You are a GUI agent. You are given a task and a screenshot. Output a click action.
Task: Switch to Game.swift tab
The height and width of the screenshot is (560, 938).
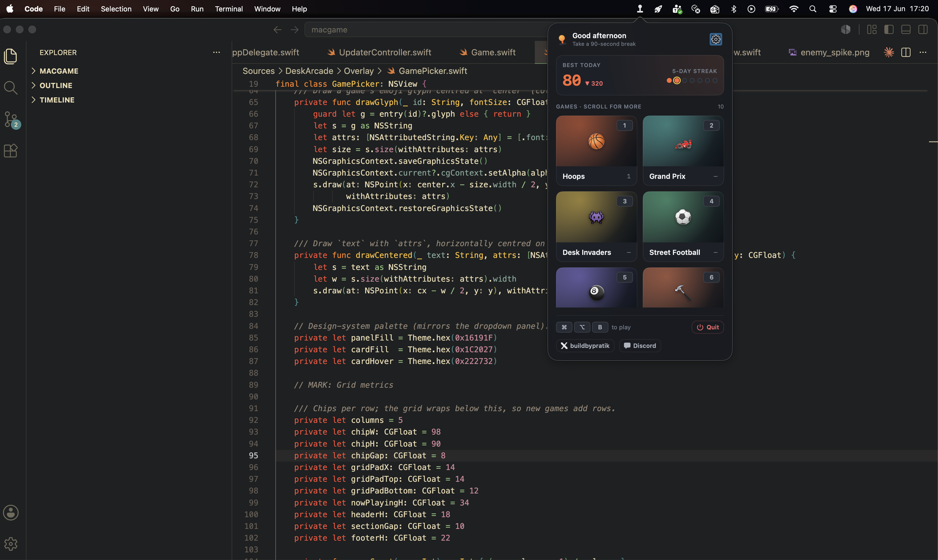click(x=488, y=52)
